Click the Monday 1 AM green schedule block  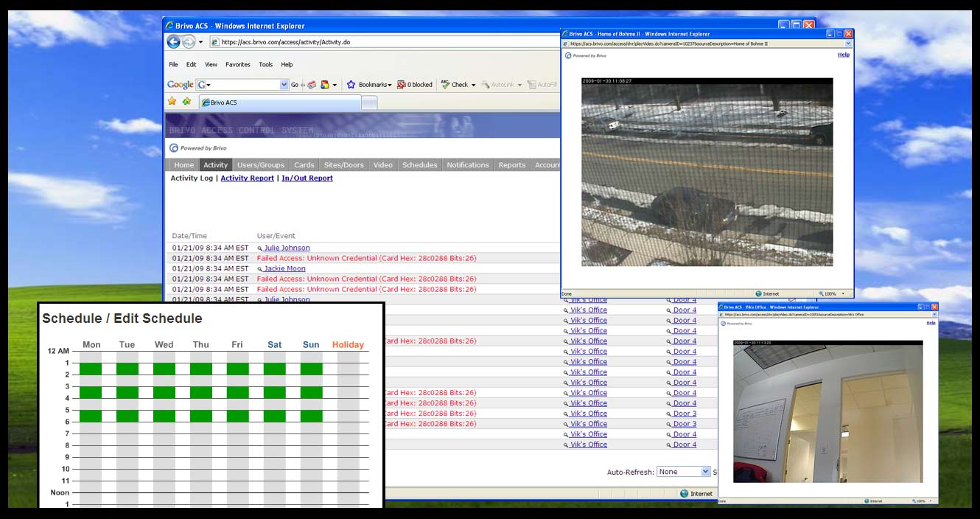91,369
